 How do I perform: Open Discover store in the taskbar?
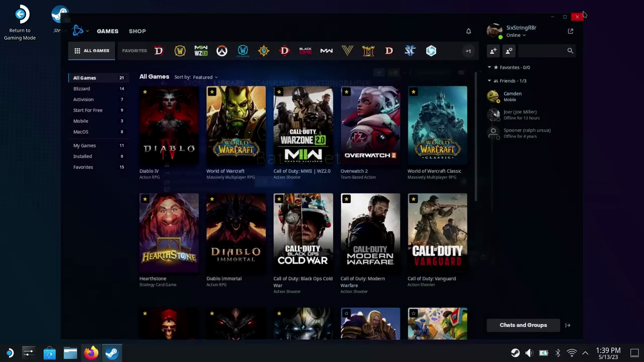pos(49,353)
